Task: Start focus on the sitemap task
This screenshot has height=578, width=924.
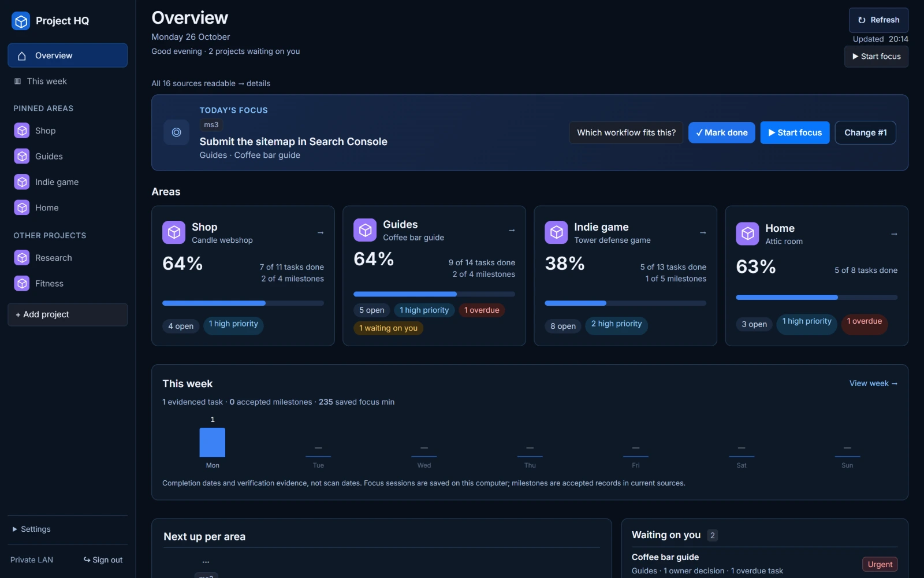Action: click(x=795, y=132)
